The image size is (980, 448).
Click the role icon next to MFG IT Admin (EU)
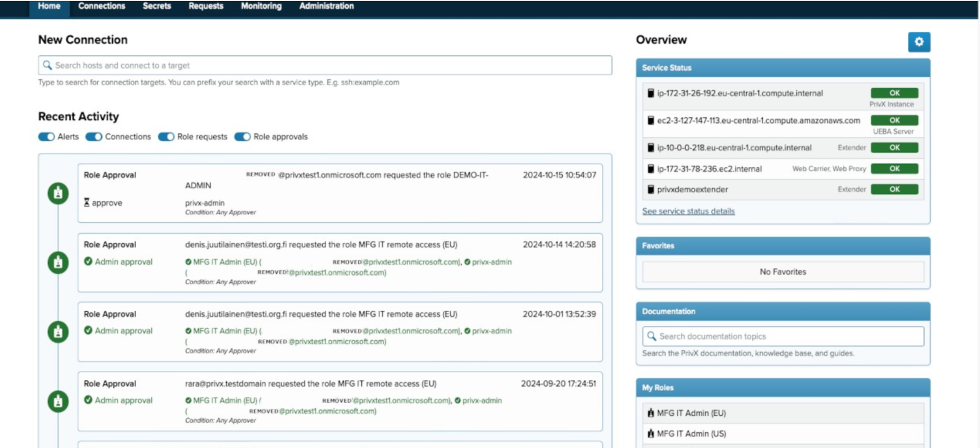point(651,413)
